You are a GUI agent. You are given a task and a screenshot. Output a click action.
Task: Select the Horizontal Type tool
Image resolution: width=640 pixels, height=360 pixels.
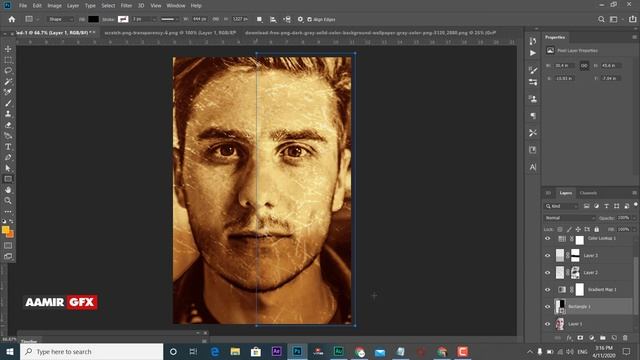pyautogui.click(x=8, y=147)
